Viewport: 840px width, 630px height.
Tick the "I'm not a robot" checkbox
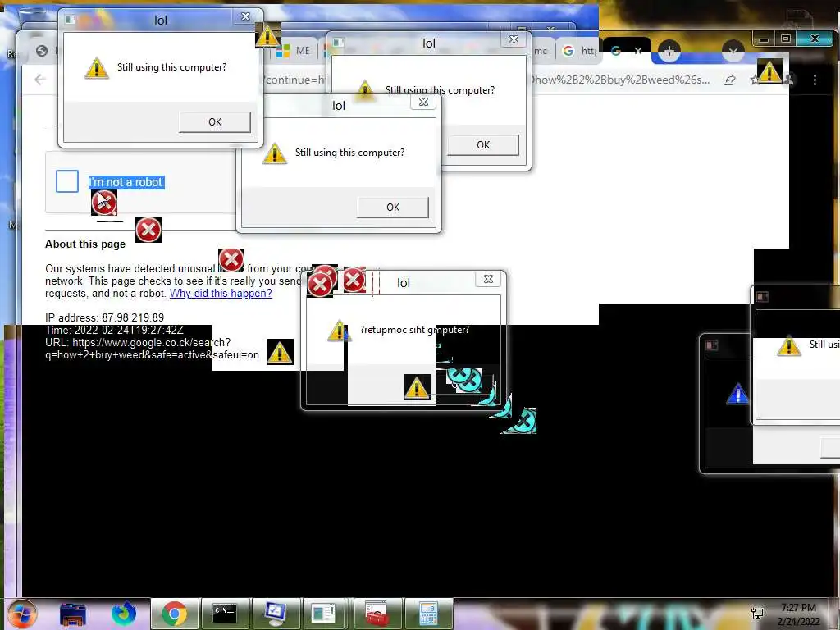[x=67, y=181]
